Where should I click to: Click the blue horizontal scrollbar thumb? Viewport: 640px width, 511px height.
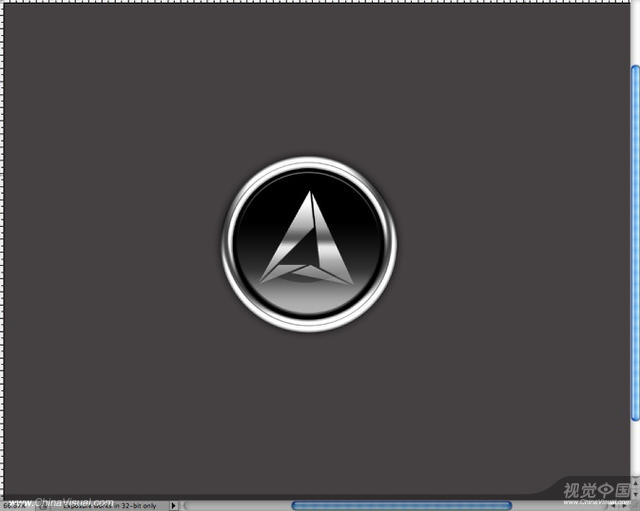(402, 506)
